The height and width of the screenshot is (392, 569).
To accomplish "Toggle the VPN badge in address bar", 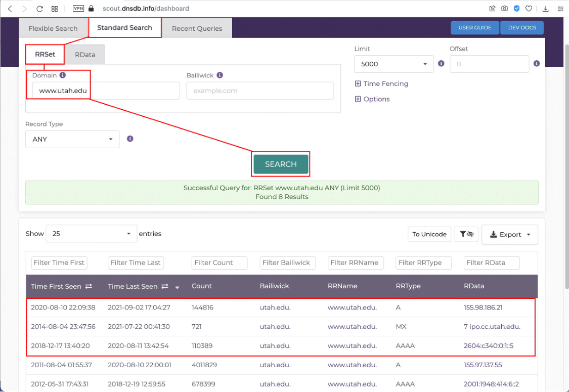I will [x=78, y=8].
